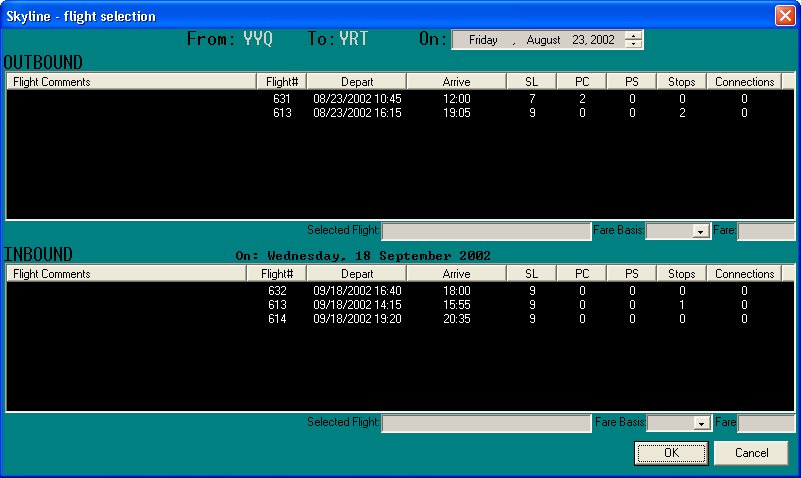This screenshot has width=801, height=478.
Task: Sort outbound list by Flight Comments column header
Action: (131, 82)
